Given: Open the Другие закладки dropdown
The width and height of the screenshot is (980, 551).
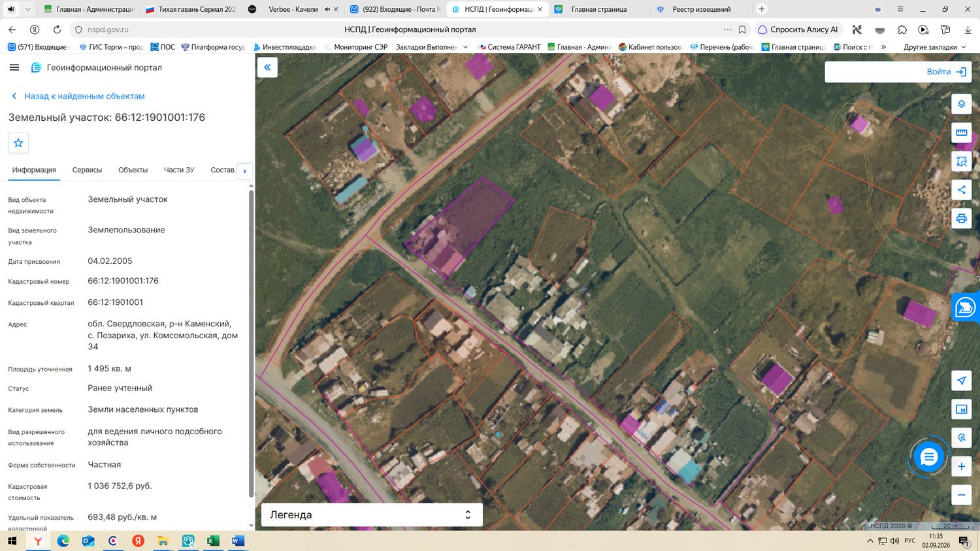Looking at the screenshot, I should click(934, 47).
